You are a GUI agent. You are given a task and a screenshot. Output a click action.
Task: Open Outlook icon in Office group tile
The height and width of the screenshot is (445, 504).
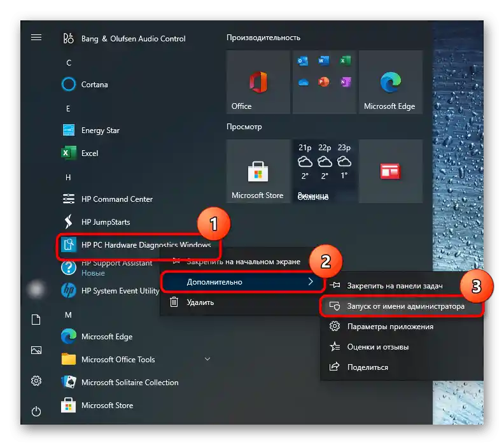pos(303,60)
